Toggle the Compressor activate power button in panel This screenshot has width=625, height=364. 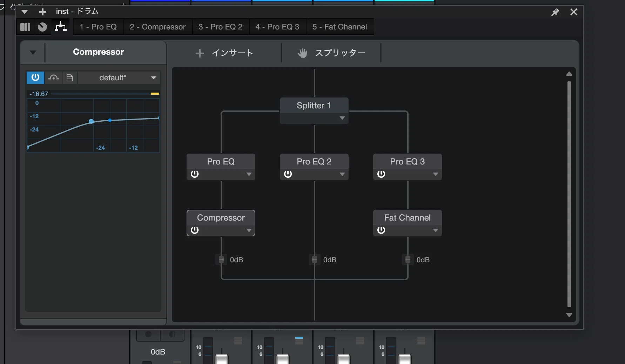[x=35, y=77]
